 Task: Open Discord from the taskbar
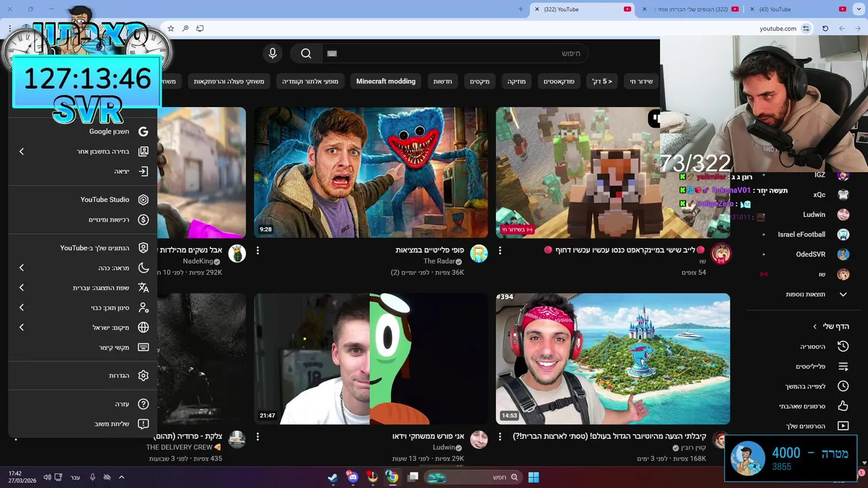[x=353, y=477]
